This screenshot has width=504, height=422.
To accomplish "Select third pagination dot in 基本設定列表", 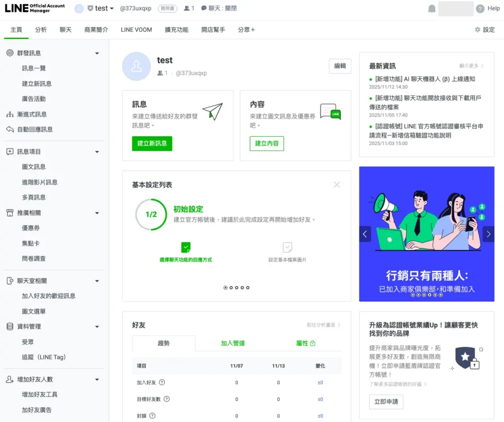I will click(237, 288).
